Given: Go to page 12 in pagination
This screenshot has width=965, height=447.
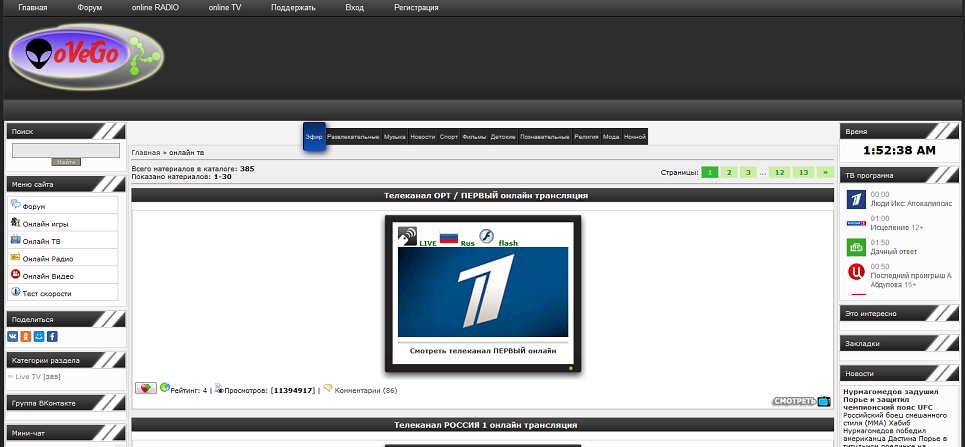Looking at the screenshot, I should [x=779, y=172].
